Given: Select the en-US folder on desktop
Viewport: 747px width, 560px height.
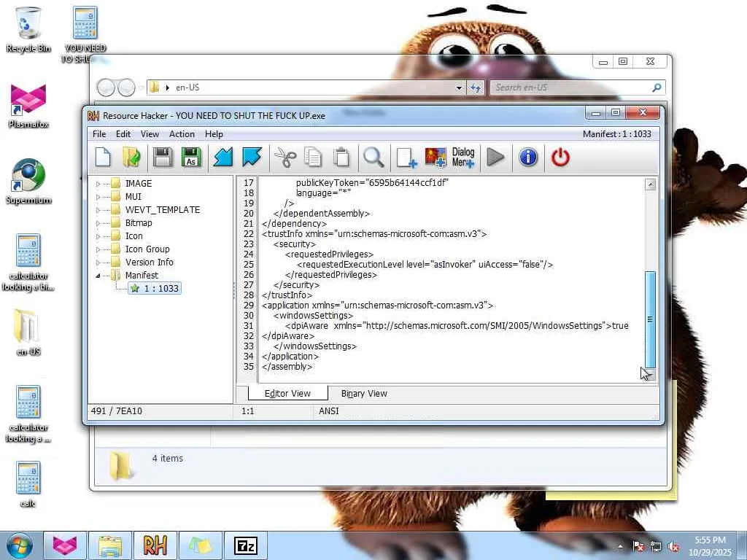Looking at the screenshot, I should (28, 332).
